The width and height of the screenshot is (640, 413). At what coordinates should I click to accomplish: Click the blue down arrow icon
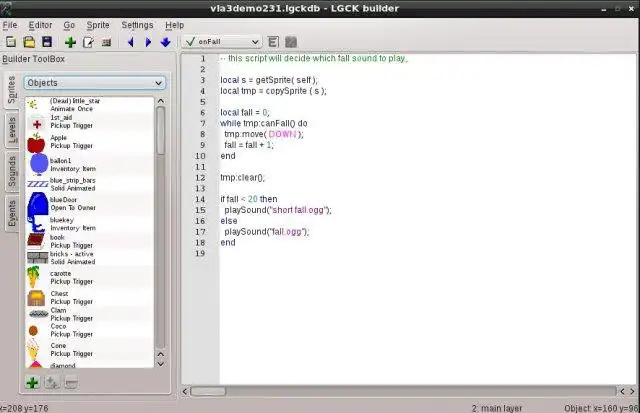coord(165,42)
